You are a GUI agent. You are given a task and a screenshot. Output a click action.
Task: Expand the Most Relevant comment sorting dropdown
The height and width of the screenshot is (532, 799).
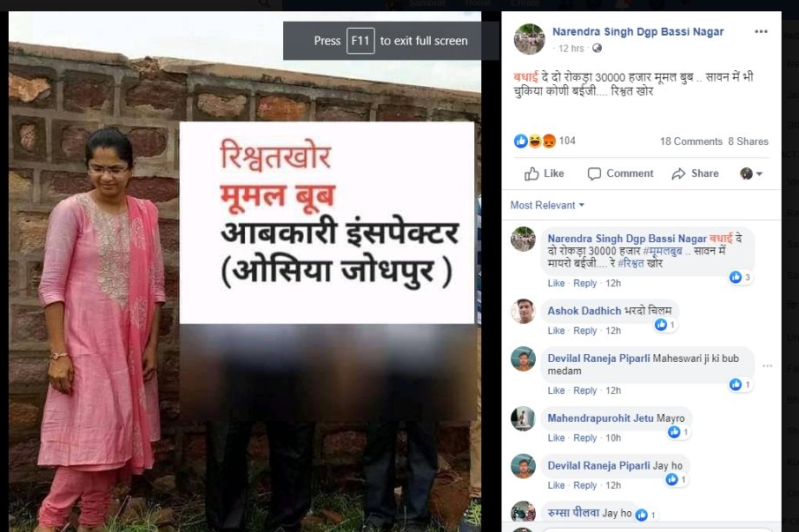(547, 205)
